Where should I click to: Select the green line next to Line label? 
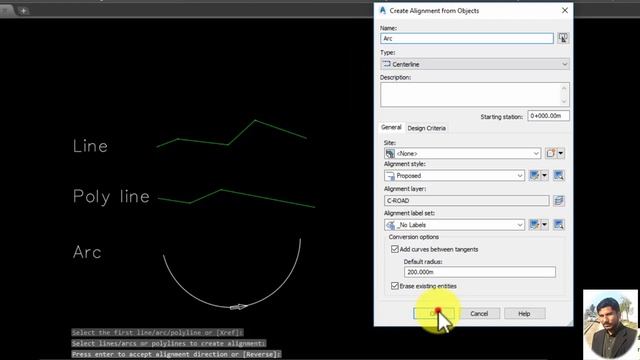(x=229, y=144)
